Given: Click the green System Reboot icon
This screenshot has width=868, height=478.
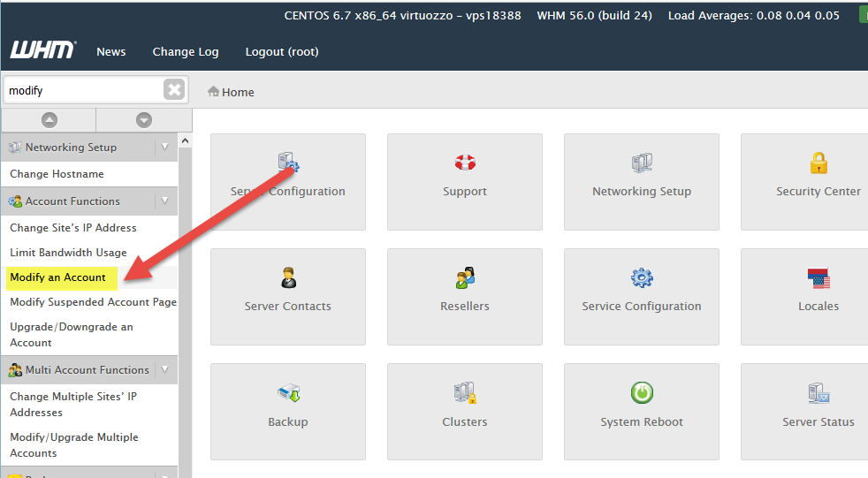Looking at the screenshot, I should click(x=642, y=393).
